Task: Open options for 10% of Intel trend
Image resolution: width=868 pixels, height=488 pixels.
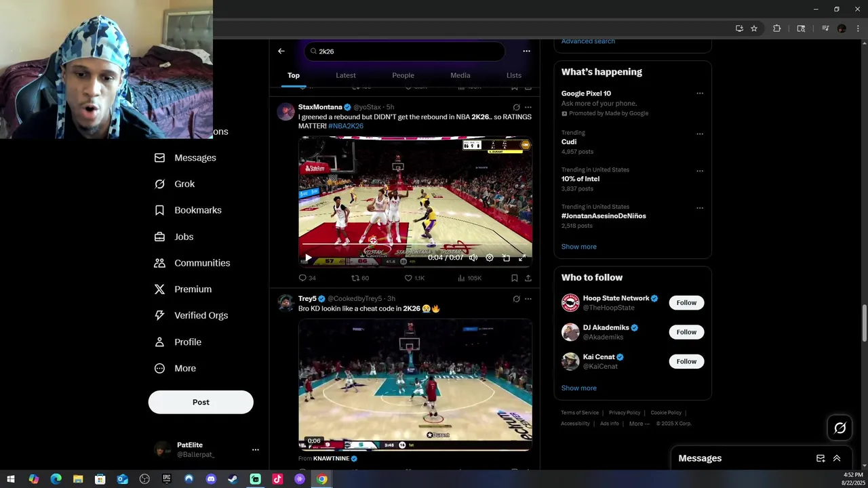Action: 700,171
